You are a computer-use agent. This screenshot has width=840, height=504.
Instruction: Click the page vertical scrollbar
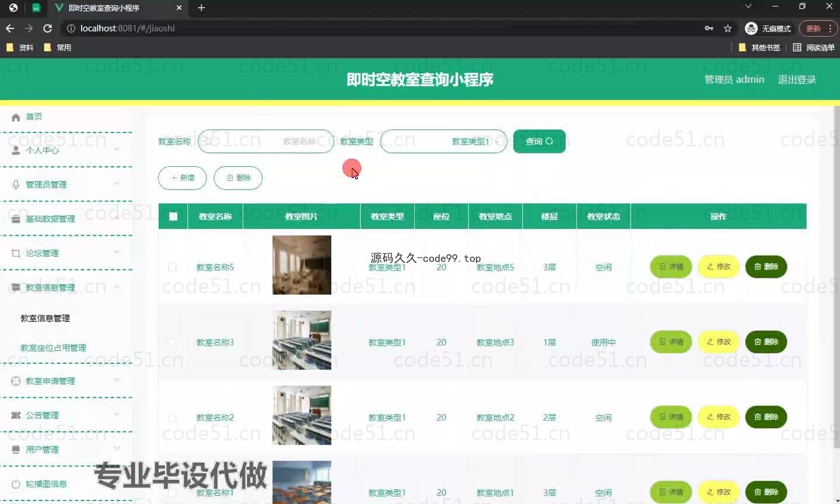(836, 277)
